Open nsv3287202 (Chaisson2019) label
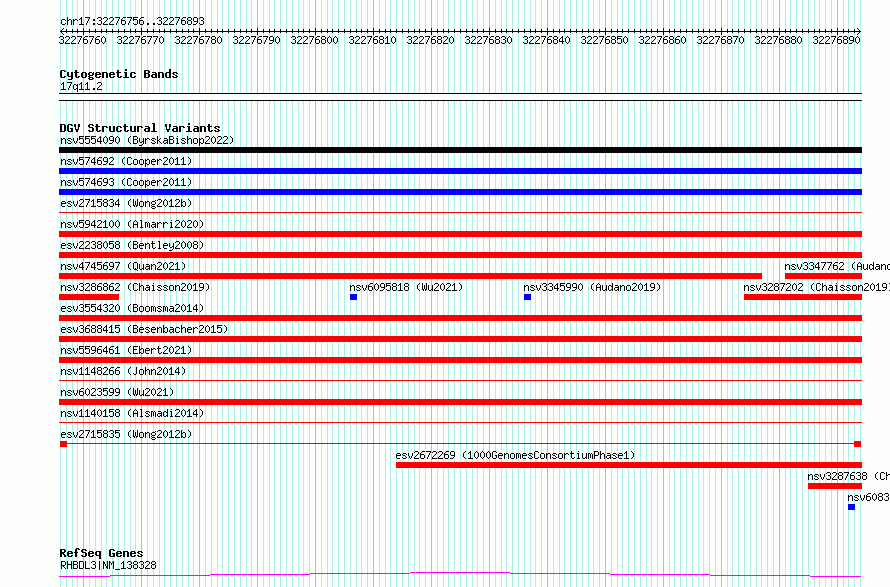This screenshot has width=890, height=587. pyautogui.click(x=817, y=287)
